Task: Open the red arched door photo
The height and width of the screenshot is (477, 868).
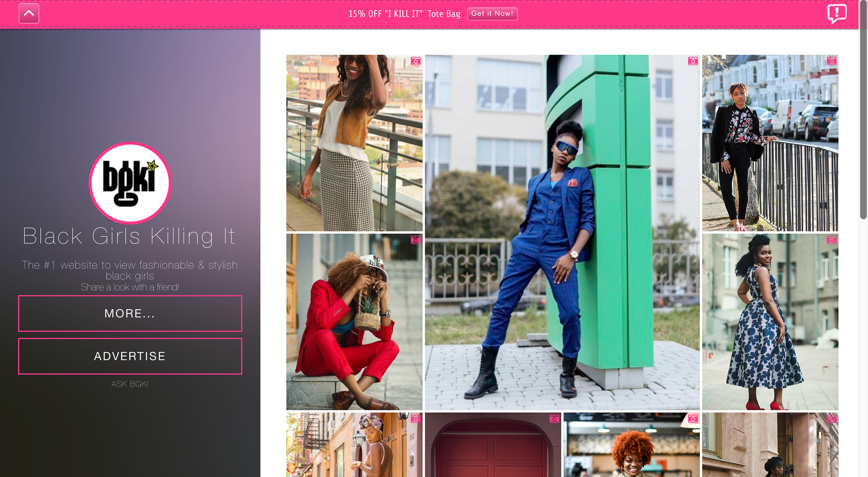Action: [x=493, y=445]
